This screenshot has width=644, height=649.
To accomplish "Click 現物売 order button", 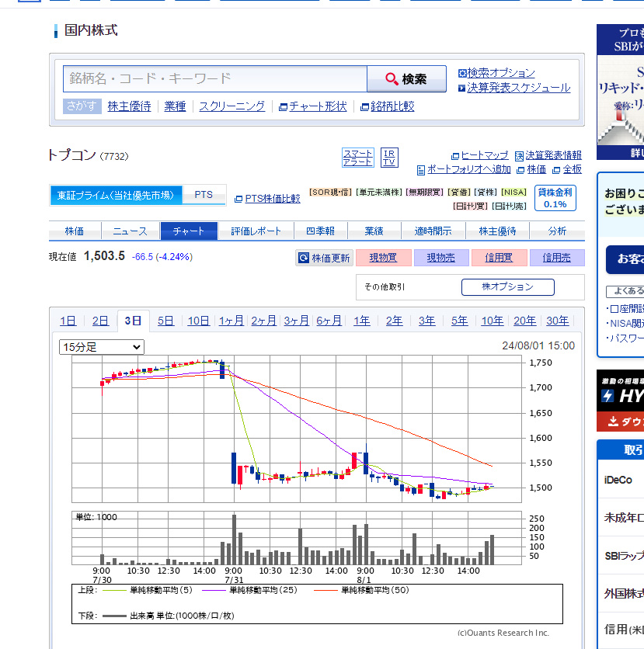I will pos(441,258).
